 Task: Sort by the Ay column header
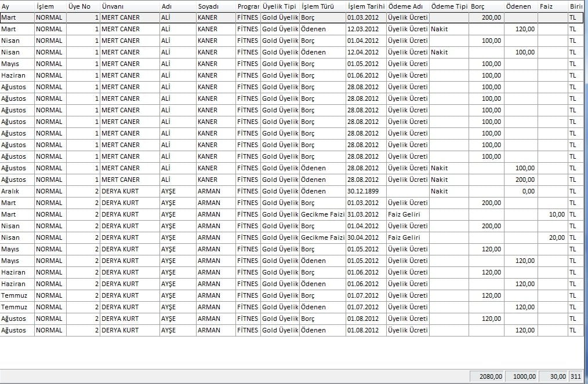pyautogui.click(x=17, y=6)
